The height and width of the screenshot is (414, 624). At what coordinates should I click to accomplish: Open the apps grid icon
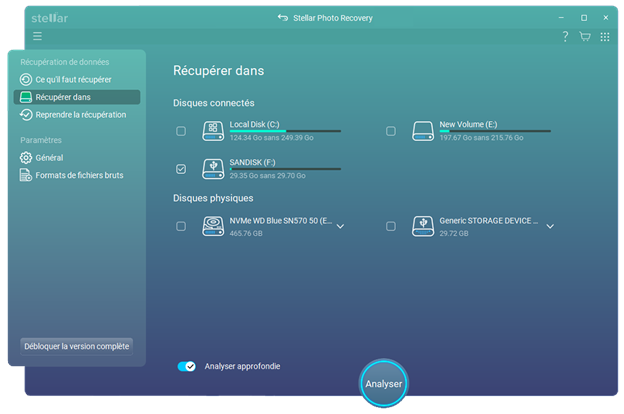[x=605, y=37]
